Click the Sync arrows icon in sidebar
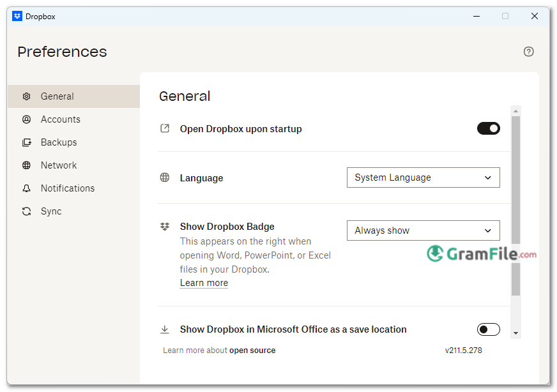The image size is (557, 392). tap(26, 211)
